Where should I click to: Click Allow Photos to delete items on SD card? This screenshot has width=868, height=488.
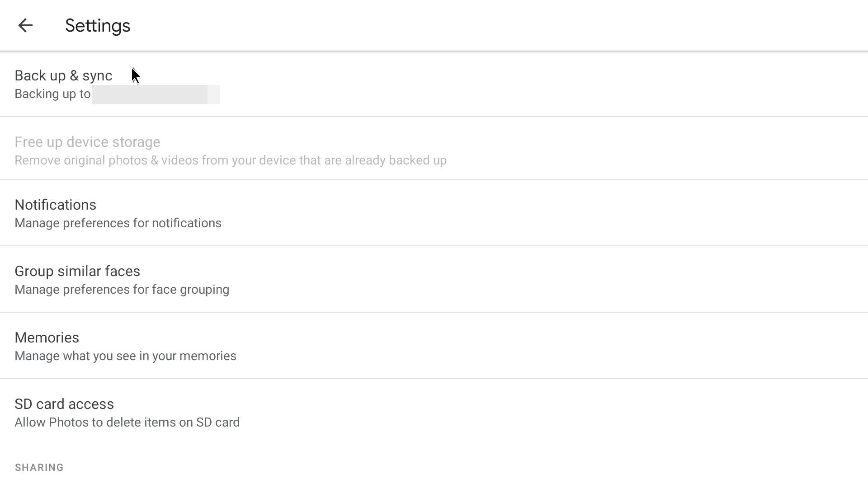tap(127, 422)
